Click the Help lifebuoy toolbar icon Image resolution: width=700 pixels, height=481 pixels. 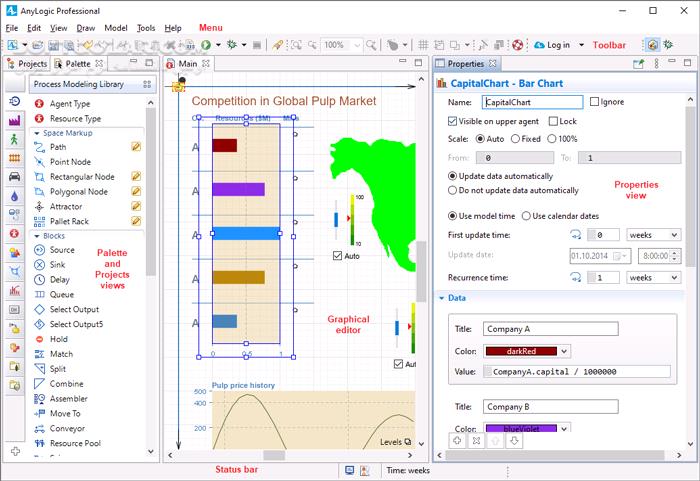pos(518,45)
